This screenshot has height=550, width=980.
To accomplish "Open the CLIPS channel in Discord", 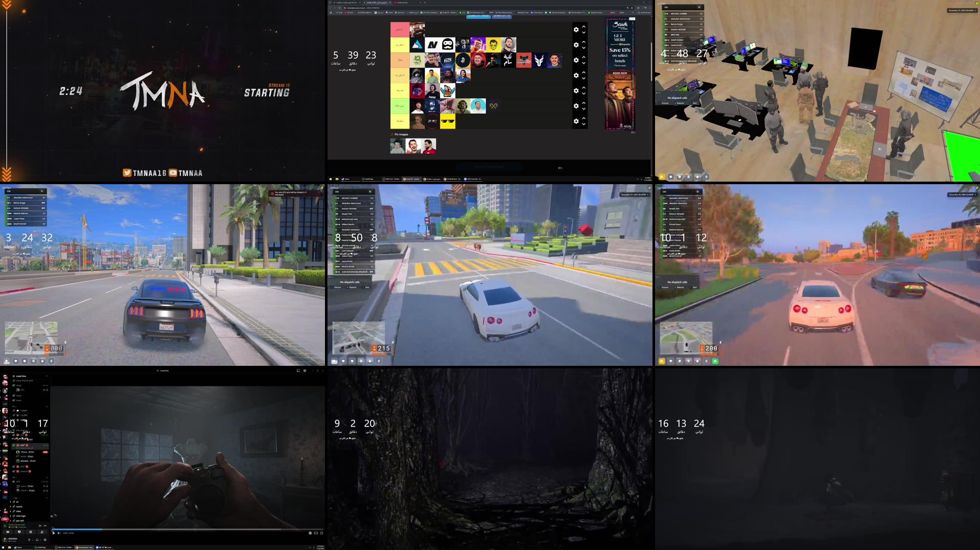I will click(x=23, y=414).
